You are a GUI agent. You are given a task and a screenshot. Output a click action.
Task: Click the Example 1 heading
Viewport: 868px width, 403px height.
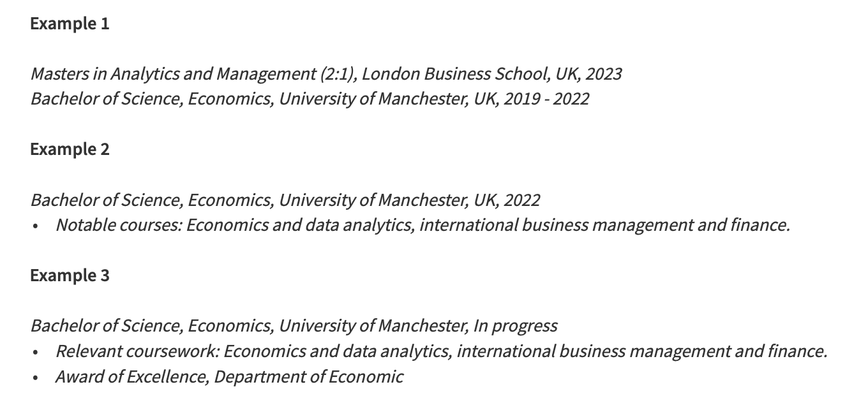(x=70, y=24)
